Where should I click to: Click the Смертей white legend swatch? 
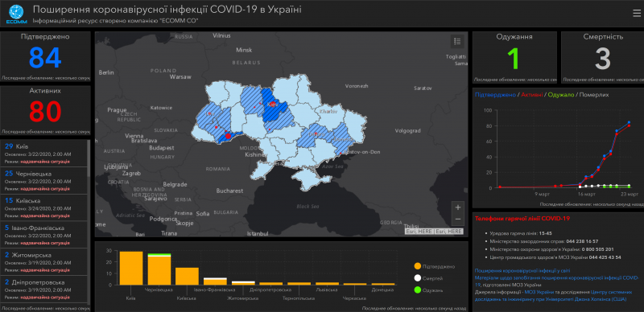pos(418,278)
